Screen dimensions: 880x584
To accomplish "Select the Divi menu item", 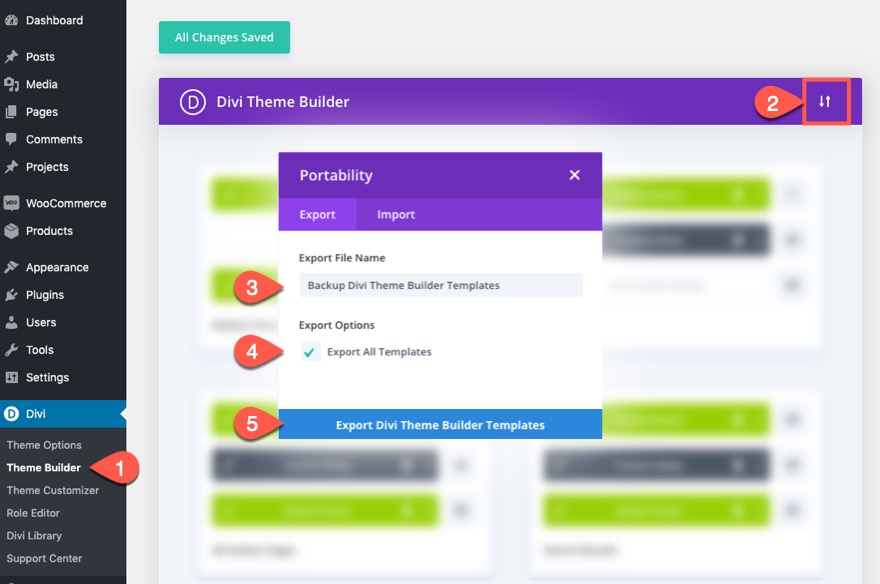I will [x=63, y=414].
